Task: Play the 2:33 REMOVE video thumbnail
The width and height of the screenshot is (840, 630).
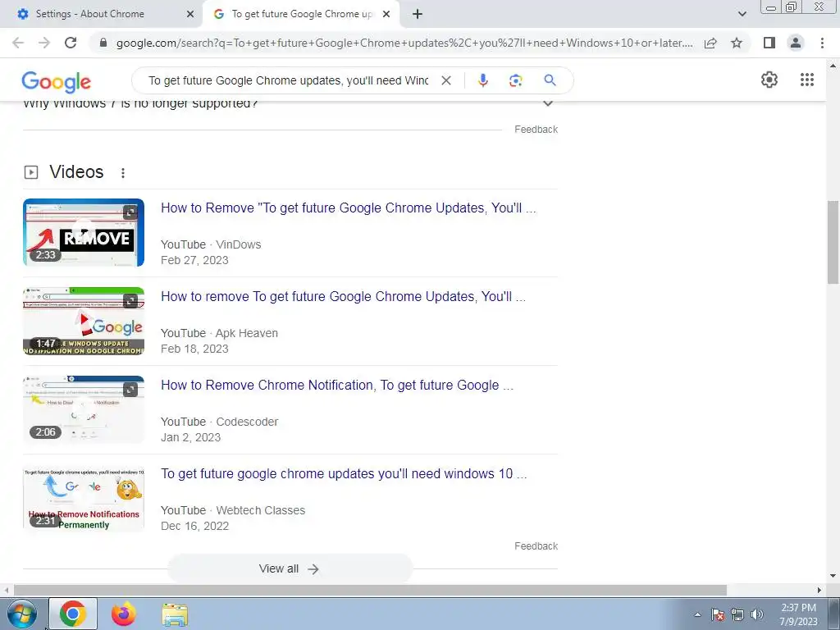Action: 84,232
